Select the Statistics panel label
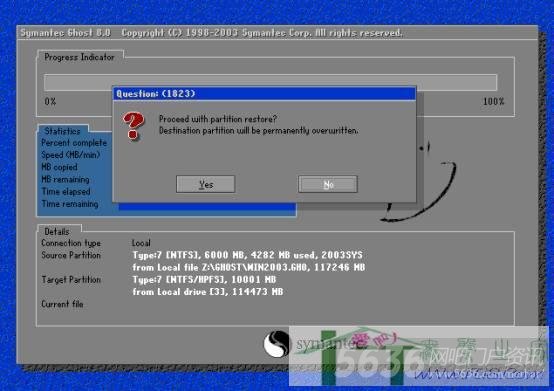The width and height of the screenshot is (554, 391). pyautogui.click(x=63, y=131)
